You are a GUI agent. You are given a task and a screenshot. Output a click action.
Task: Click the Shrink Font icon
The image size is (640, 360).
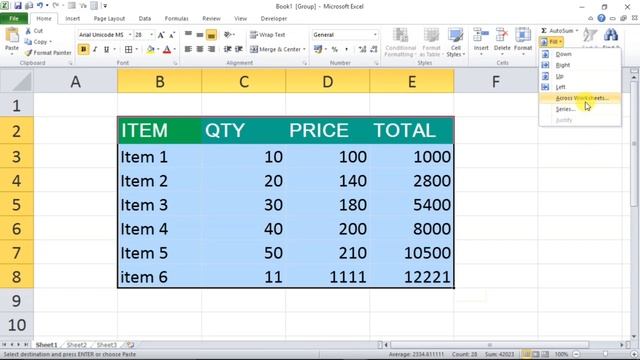[x=172, y=35]
